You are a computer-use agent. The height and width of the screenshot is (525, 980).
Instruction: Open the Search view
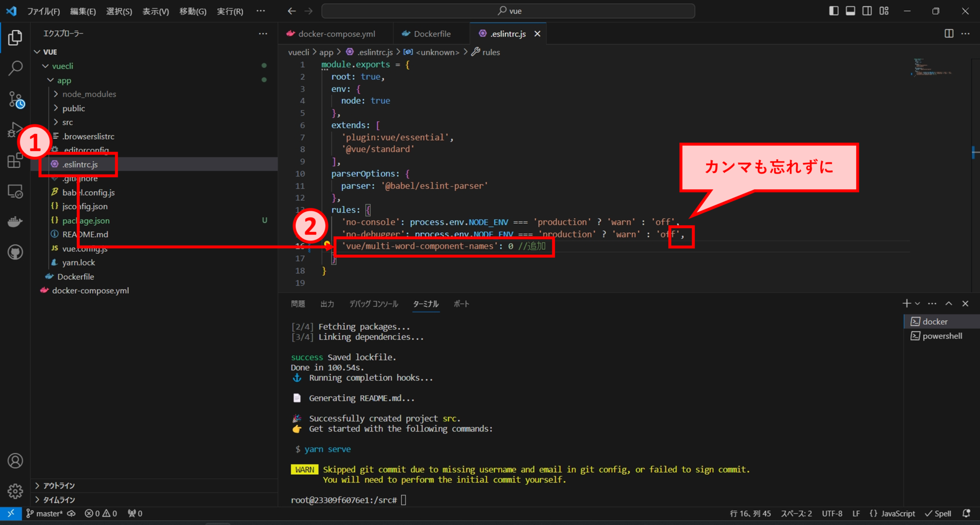pos(16,68)
